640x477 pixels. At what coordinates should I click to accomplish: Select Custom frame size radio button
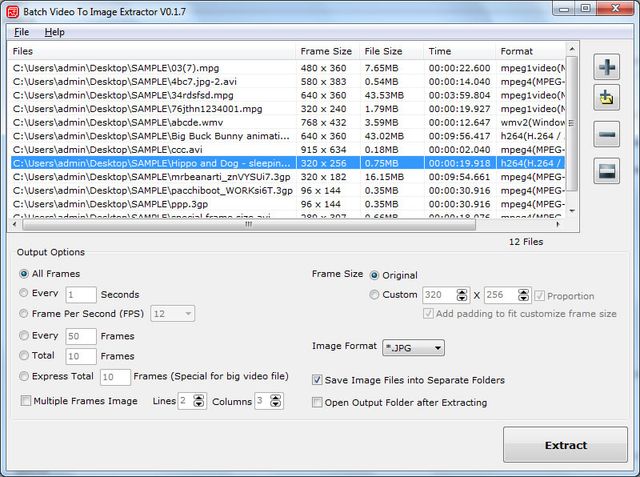click(375, 295)
